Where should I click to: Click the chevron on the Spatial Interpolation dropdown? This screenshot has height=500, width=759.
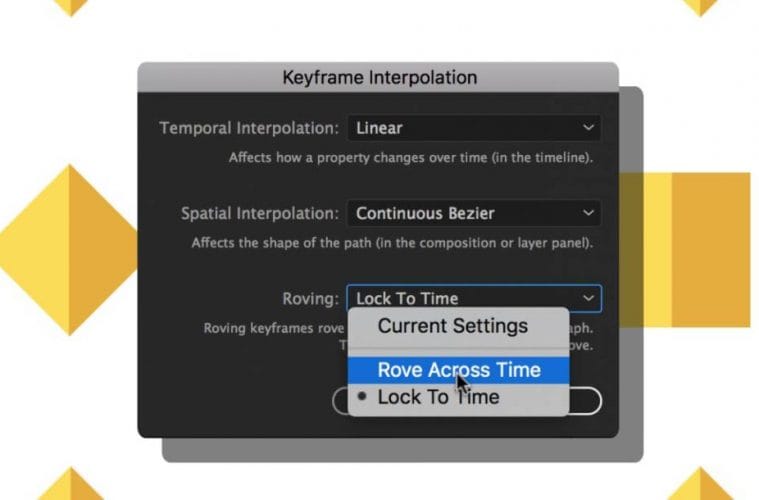click(x=588, y=213)
